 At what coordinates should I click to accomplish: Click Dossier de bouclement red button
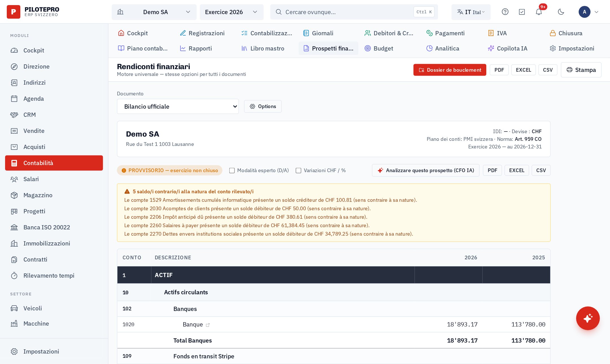pos(450,70)
